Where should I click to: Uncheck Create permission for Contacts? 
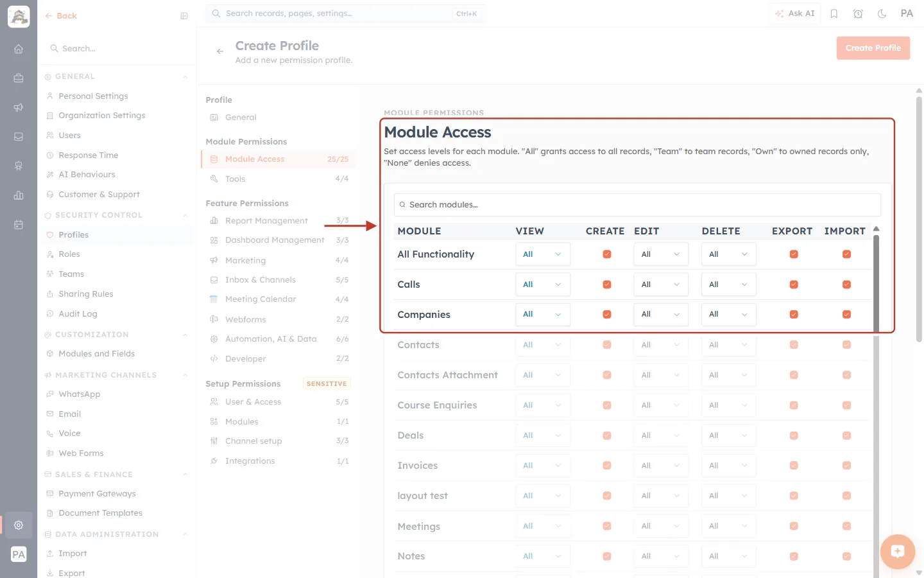(607, 345)
